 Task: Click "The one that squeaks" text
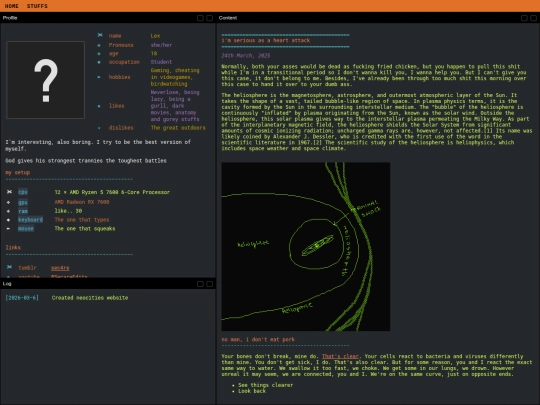[x=85, y=229]
